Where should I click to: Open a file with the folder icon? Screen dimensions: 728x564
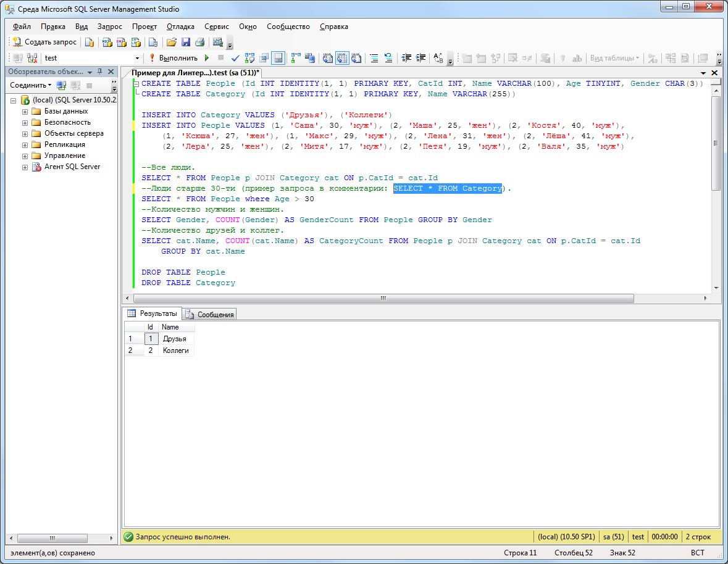(x=171, y=42)
